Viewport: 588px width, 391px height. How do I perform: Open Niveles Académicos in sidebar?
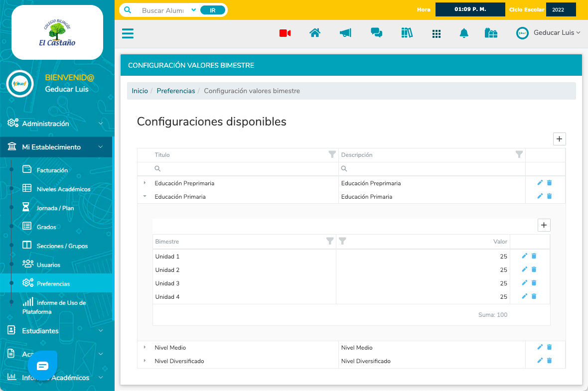[63, 189]
